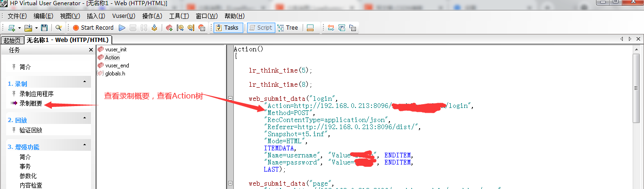Click the 简介 link under 增强功能

[25, 157]
